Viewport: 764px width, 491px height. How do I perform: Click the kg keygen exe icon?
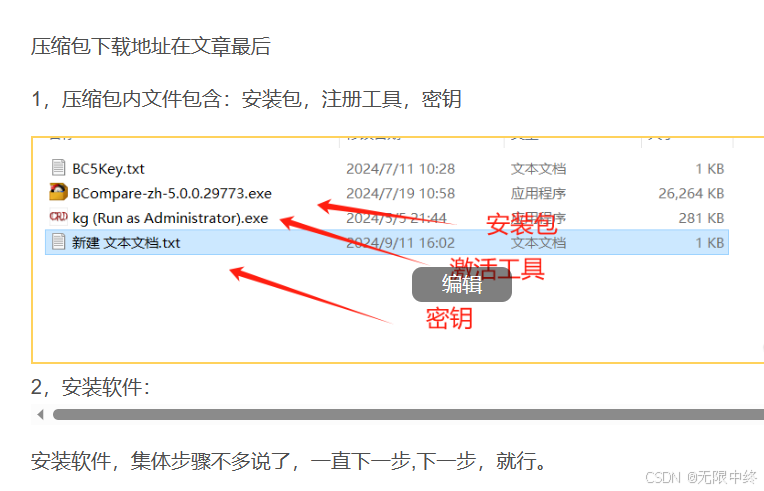(58, 216)
